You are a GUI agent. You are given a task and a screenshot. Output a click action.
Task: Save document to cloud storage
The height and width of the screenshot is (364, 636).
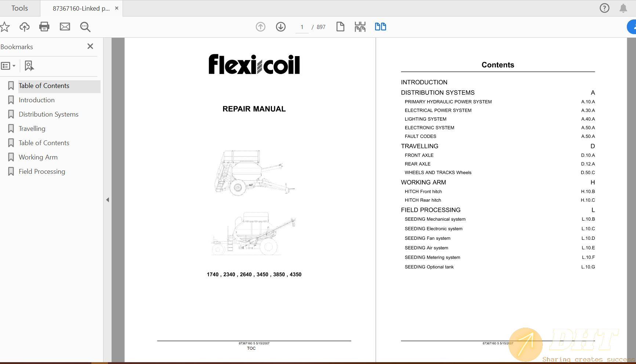24,27
